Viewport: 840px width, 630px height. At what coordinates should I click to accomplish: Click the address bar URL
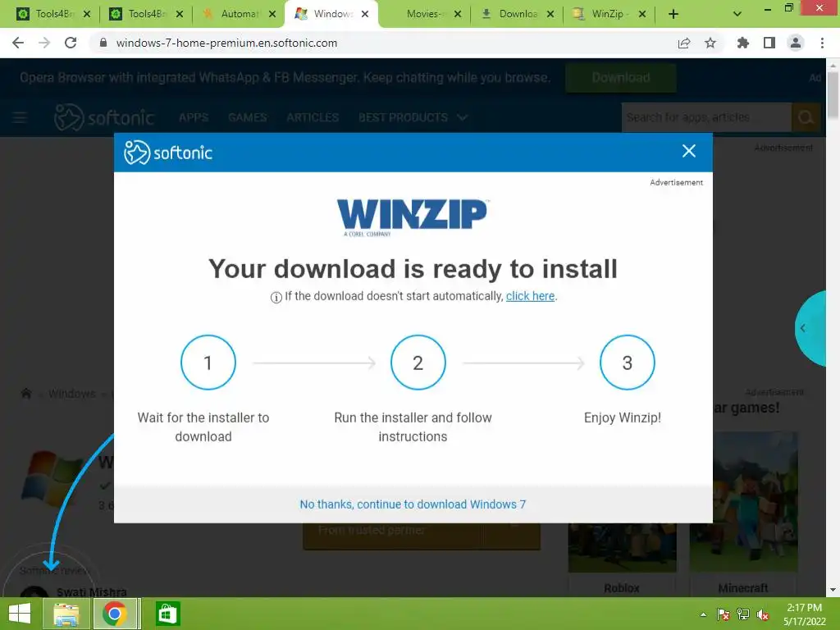pos(226,43)
